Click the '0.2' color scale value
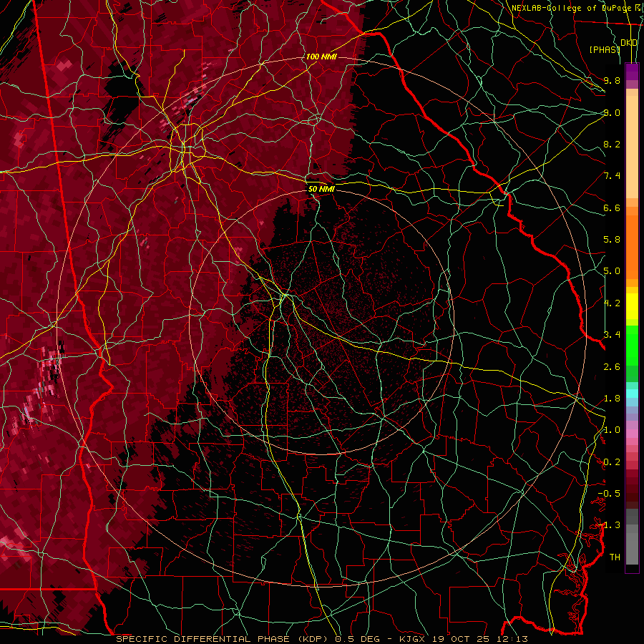Image resolution: width=644 pixels, height=644 pixels. pos(612,462)
